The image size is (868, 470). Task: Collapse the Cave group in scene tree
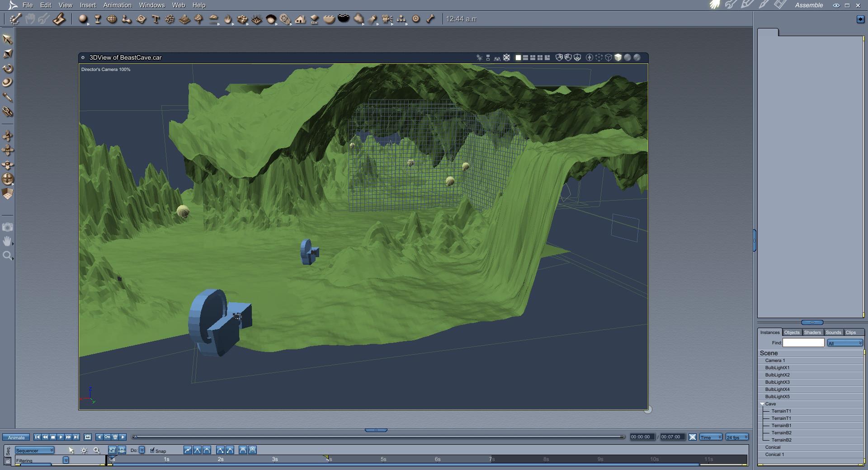pyautogui.click(x=762, y=404)
